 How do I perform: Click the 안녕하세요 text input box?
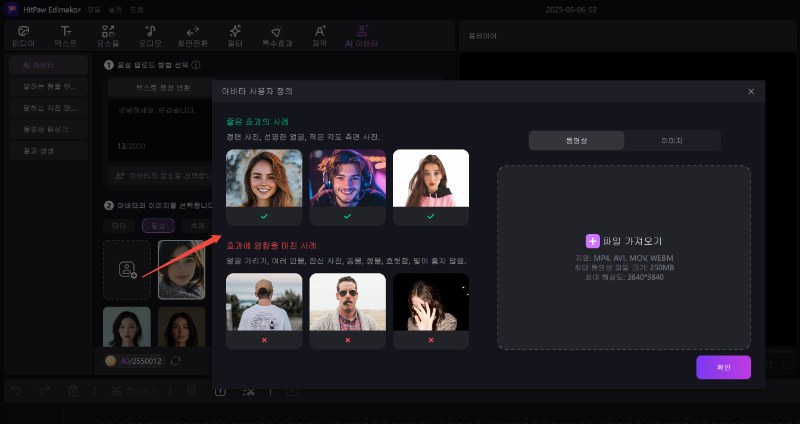coord(162,130)
